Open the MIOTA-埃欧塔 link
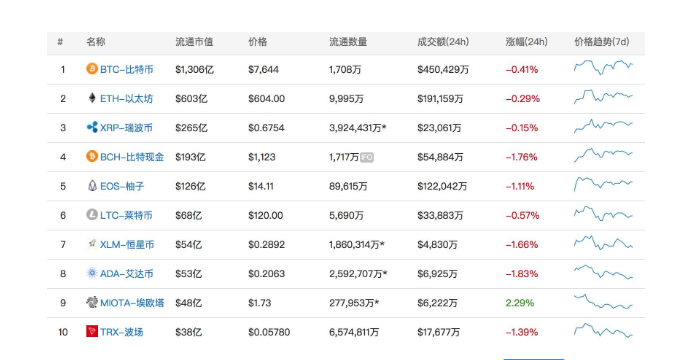697x360 pixels. point(132,303)
